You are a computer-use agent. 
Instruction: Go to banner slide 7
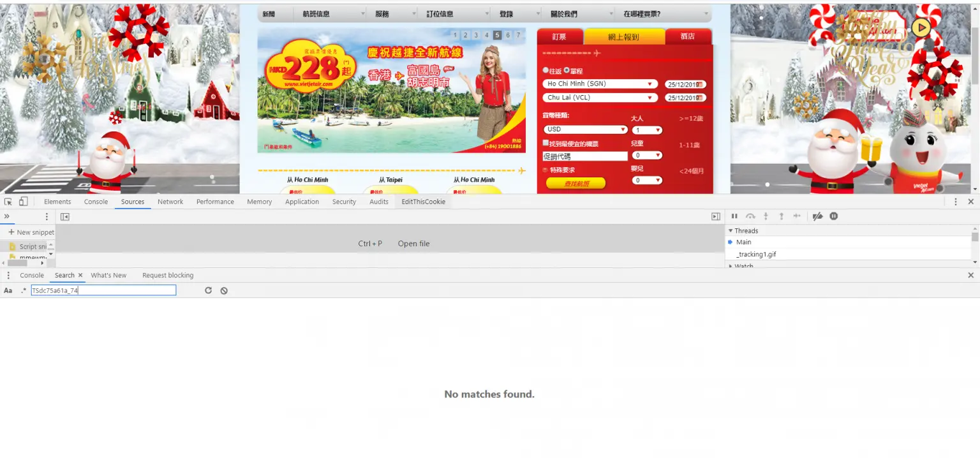pyautogui.click(x=518, y=35)
